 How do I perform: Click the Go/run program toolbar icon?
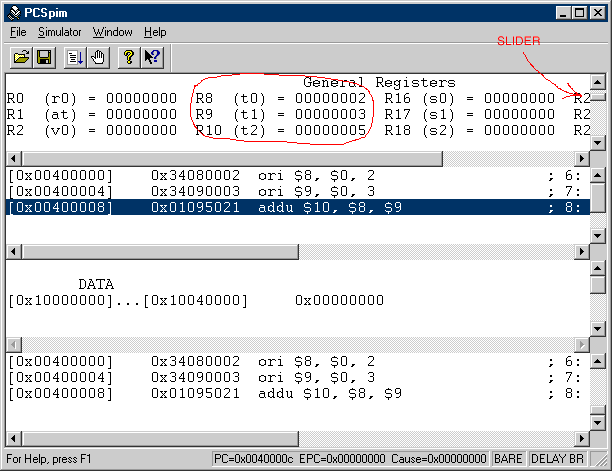click(x=76, y=58)
